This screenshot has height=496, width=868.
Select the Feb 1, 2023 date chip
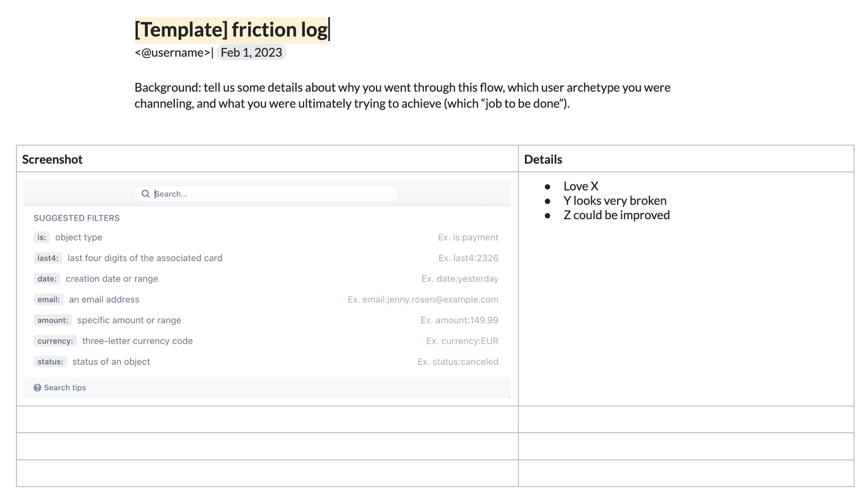click(251, 52)
